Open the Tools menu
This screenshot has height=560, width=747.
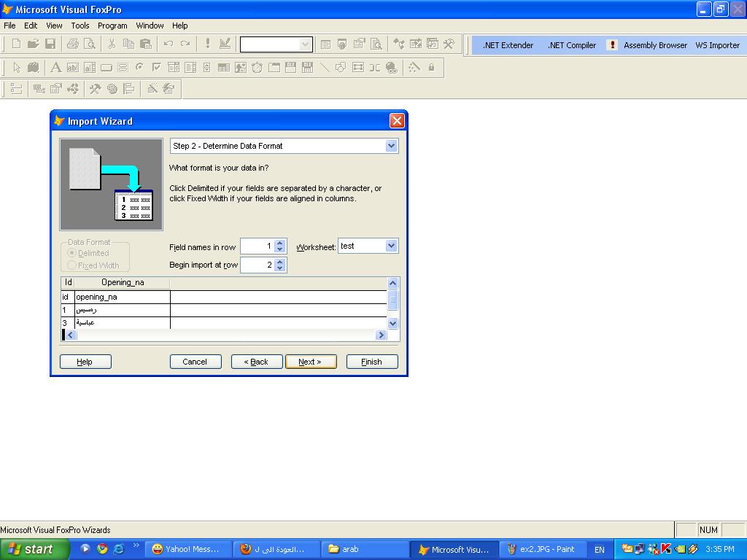click(x=80, y=26)
